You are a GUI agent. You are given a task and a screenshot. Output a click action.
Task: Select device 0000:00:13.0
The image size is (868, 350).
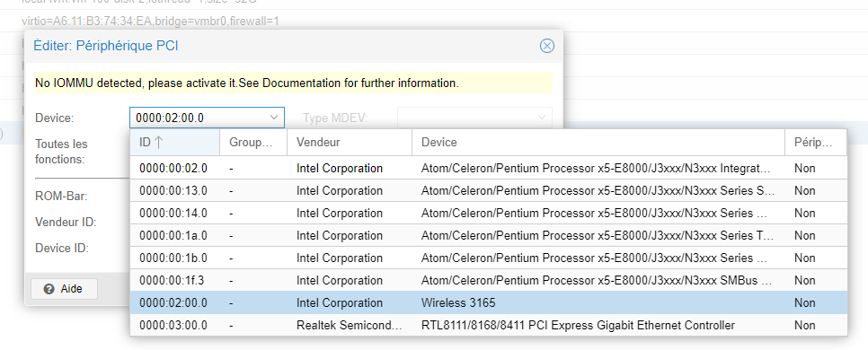488,191
